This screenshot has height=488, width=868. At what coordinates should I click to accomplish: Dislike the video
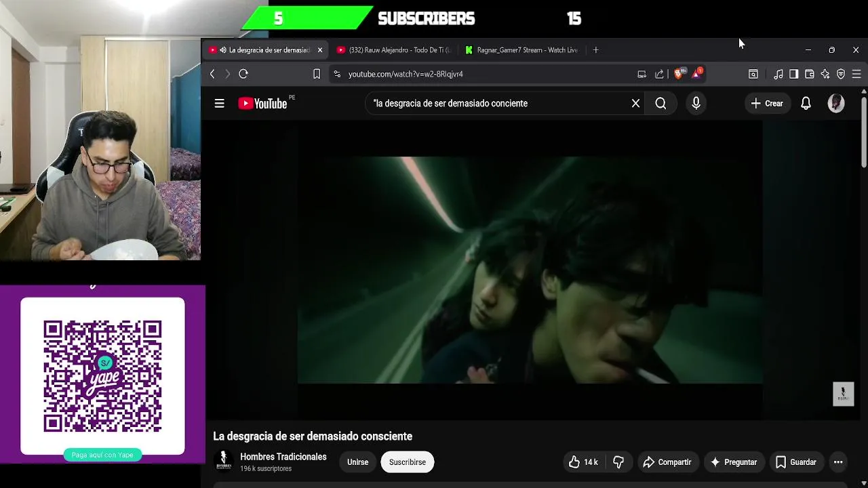coord(618,462)
